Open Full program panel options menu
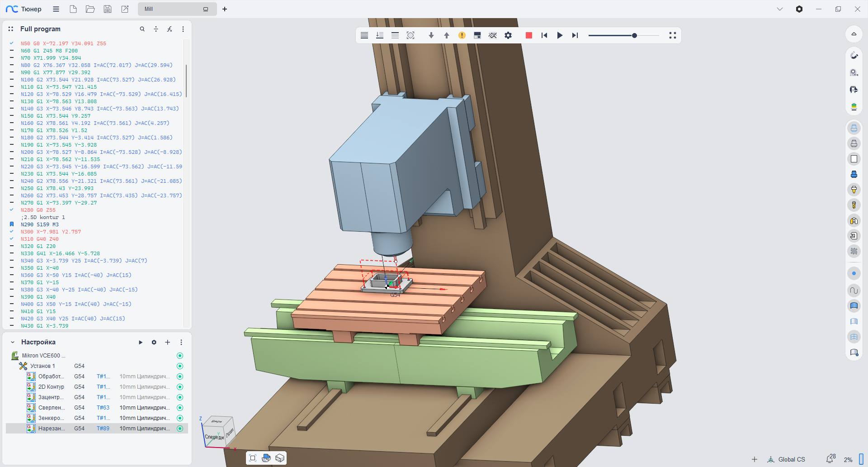Viewport: 868px width, 467px height. (x=183, y=29)
